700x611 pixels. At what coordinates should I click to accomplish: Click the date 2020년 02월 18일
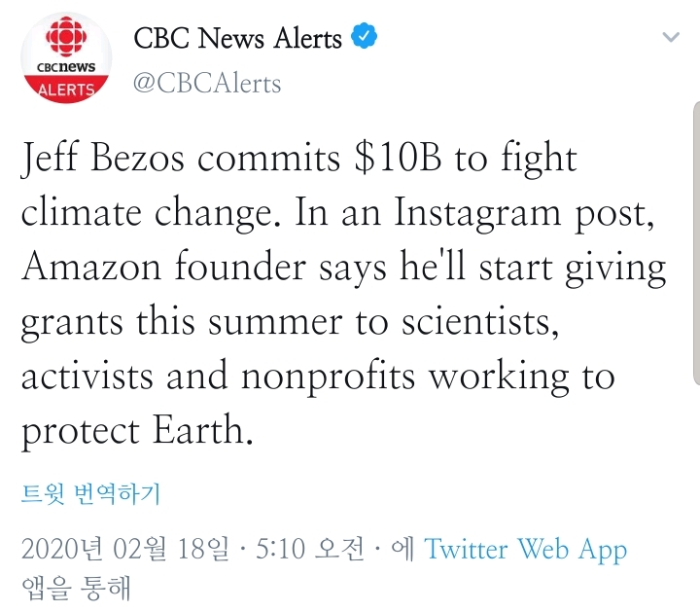[x=125, y=550]
